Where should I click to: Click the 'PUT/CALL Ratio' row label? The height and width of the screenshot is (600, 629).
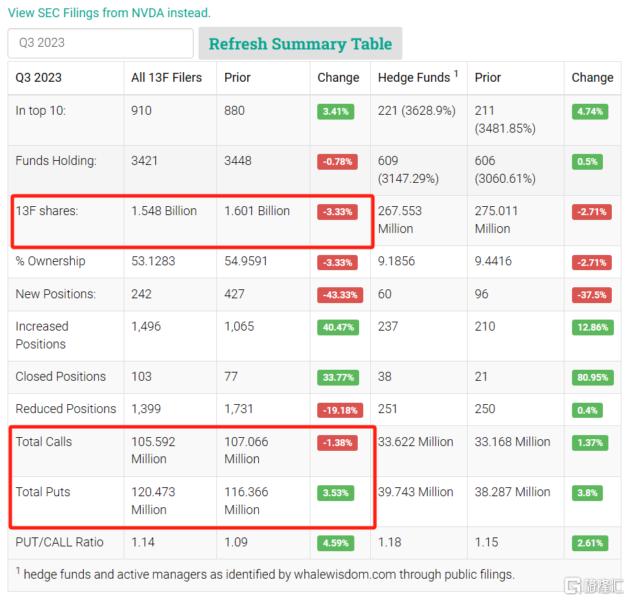59,542
